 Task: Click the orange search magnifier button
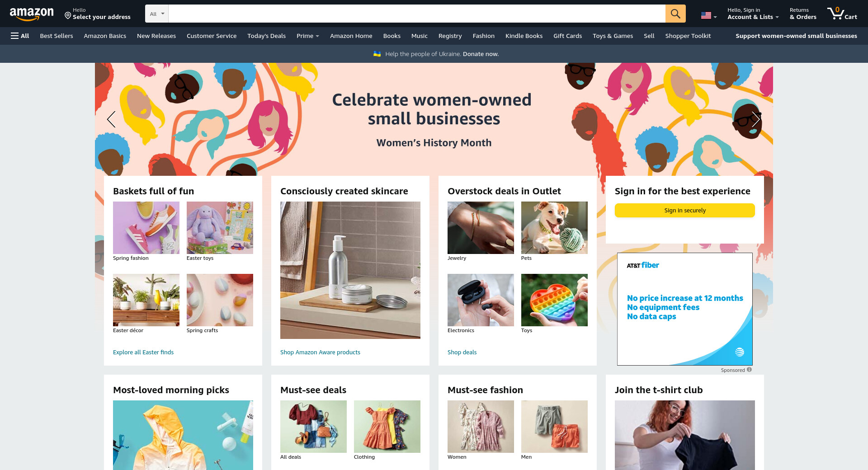tap(675, 14)
